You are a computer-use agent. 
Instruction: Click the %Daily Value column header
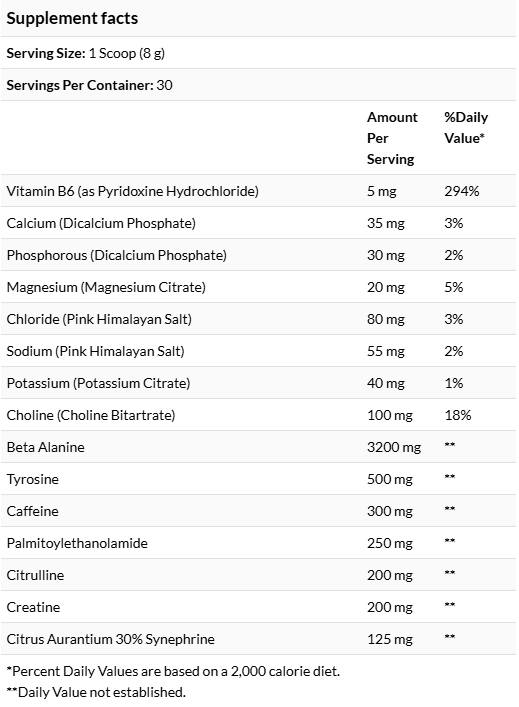point(466,128)
